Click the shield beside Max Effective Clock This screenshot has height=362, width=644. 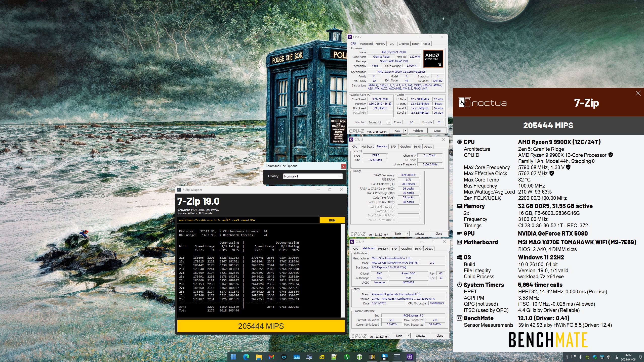(551, 173)
